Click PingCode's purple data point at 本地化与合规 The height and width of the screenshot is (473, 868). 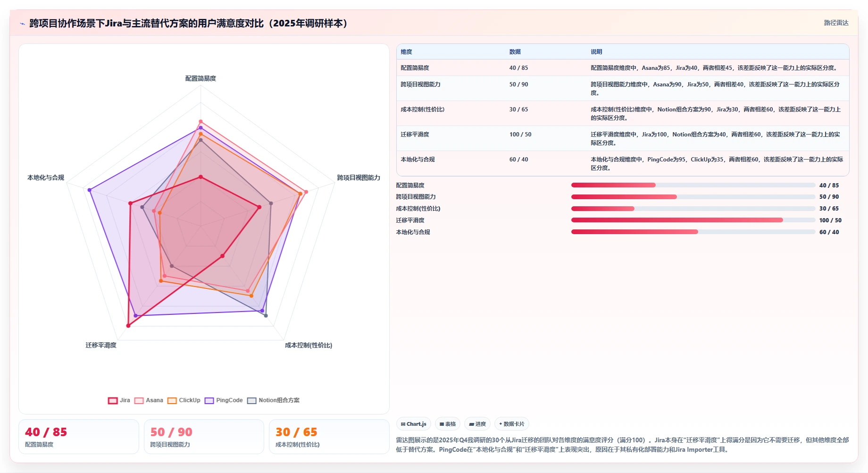tap(89, 190)
